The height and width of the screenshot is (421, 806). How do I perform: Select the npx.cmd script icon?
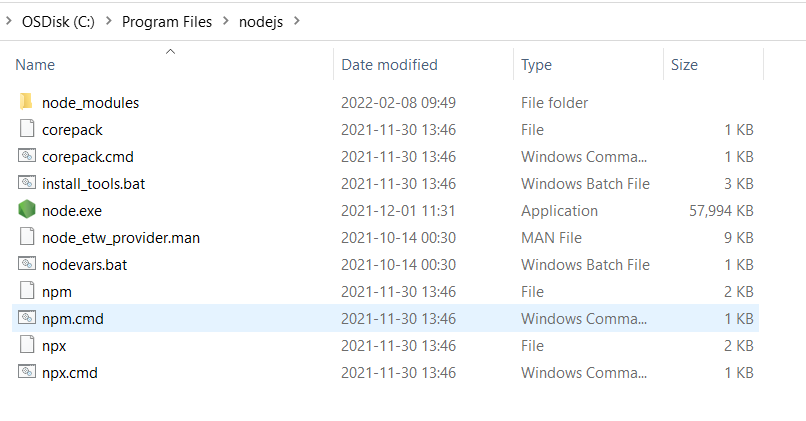(x=27, y=372)
